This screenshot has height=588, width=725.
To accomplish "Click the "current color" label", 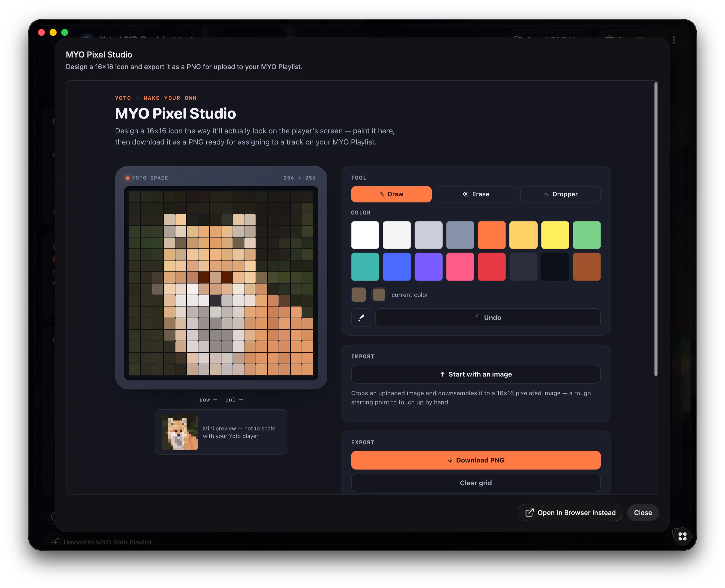I will coord(410,295).
